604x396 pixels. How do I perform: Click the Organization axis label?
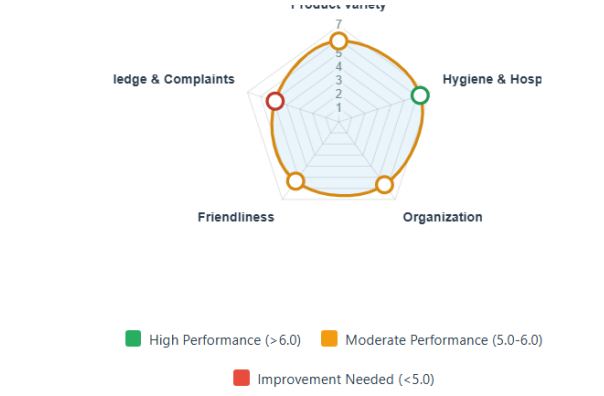click(443, 217)
